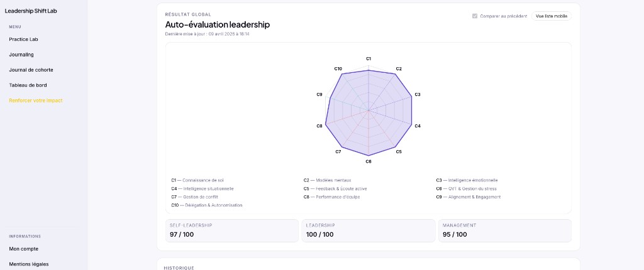This screenshot has width=644, height=270.
Task: Click the C6 label at chart bottom
Action: pos(369,161)
